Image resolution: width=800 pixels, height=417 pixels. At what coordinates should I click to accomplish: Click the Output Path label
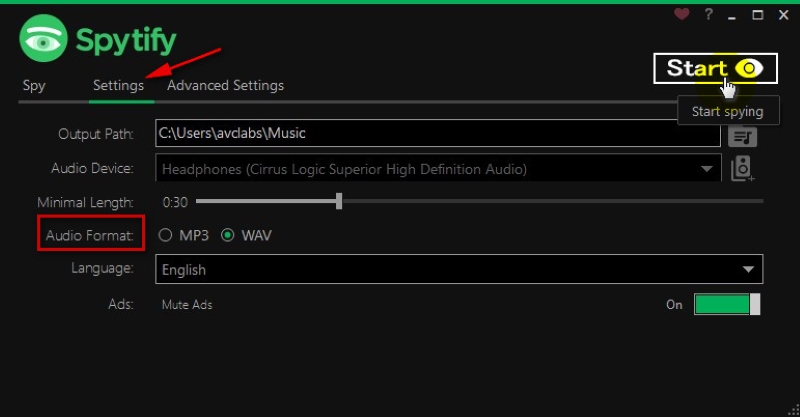click(95, 134)
